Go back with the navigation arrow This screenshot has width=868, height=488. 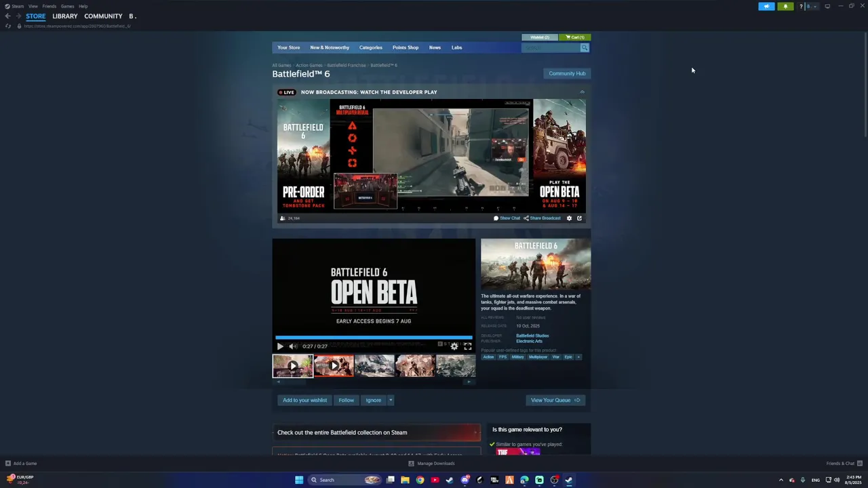7,16
